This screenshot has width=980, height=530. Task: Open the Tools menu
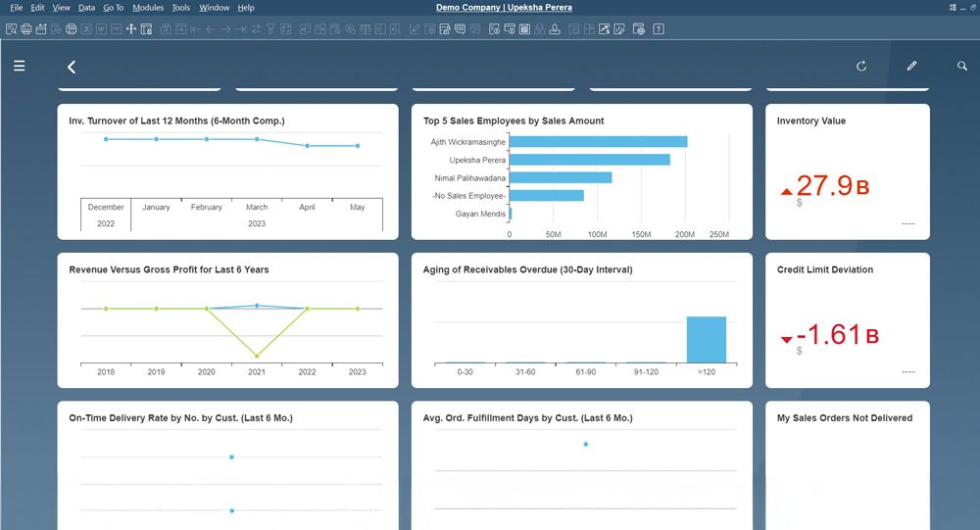point(180,8)
